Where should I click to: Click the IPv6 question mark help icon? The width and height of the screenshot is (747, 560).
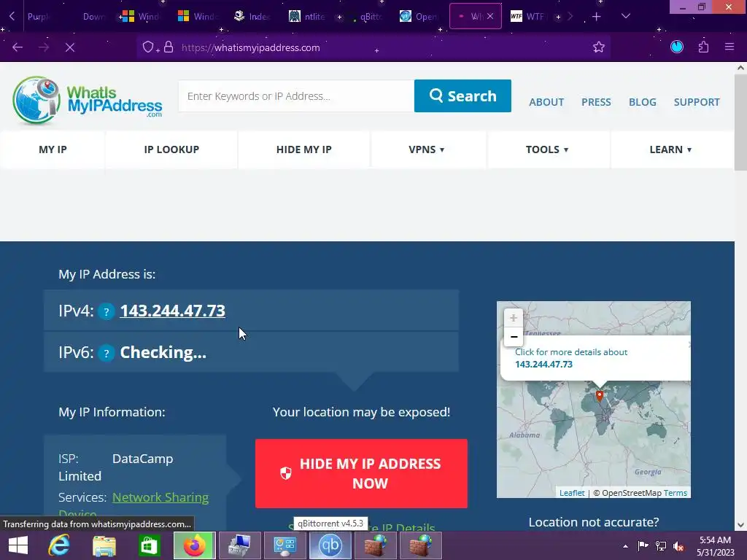pos(107,354)
